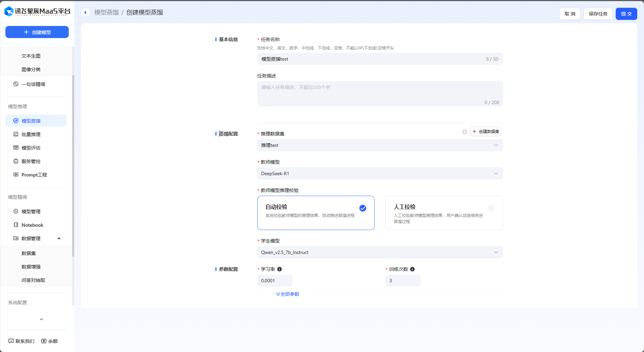
Task: Click the back arrow beside 模型蒸馏 breadcrumb
Action: pos(85,12)
